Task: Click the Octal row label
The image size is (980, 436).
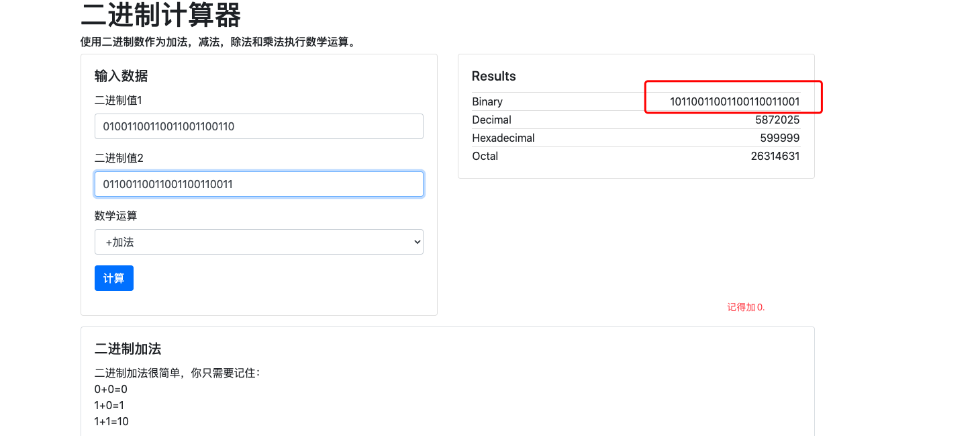Action: (485, 157)
